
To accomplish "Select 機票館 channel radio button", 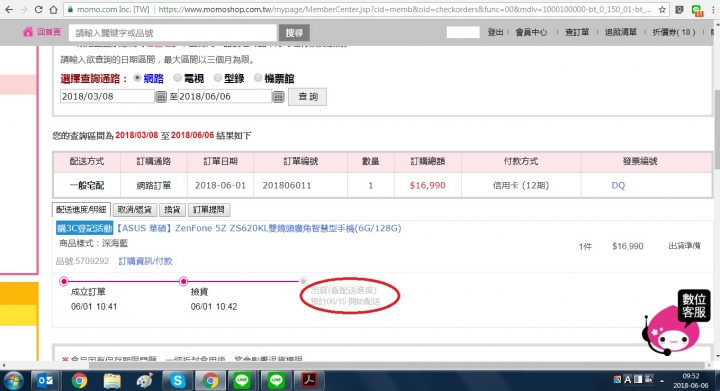I will tap(258, 78).
